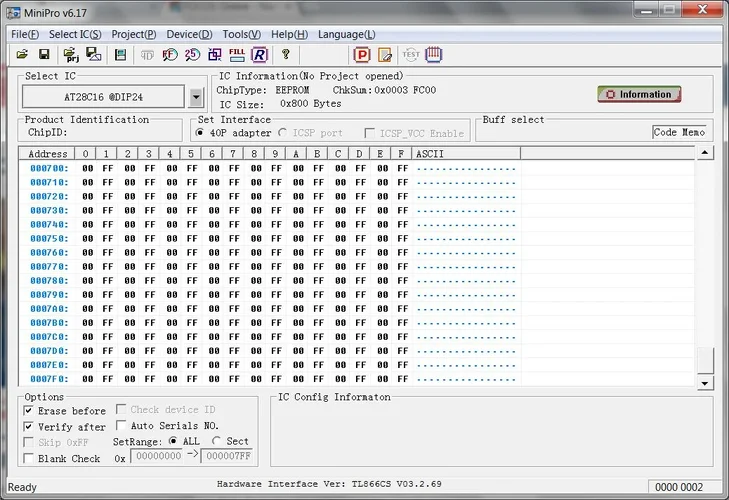Click the Save floppy disk icon

[44, 54]
